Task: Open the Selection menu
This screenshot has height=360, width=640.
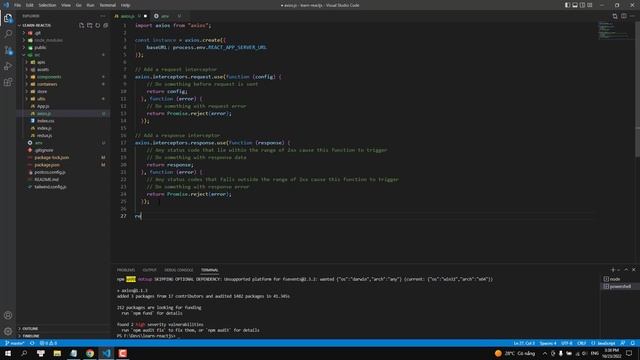Action: (x=47, y=5)
